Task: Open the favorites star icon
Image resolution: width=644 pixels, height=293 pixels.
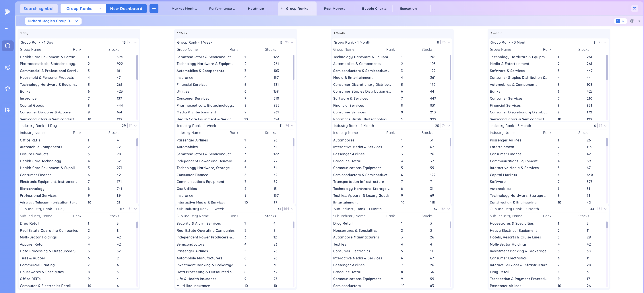Action: 8,88
